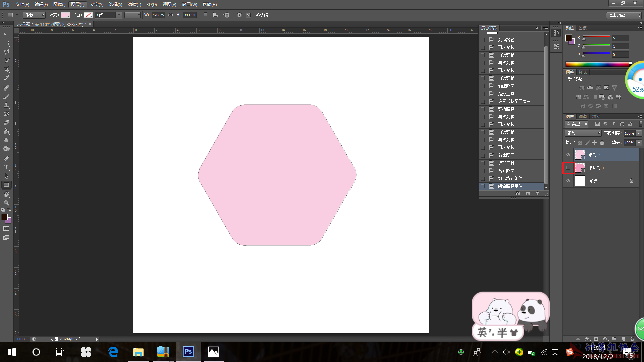Select the Spot Healing Brush tool
This screenshot has height=362, width=644.
[6, 88]
